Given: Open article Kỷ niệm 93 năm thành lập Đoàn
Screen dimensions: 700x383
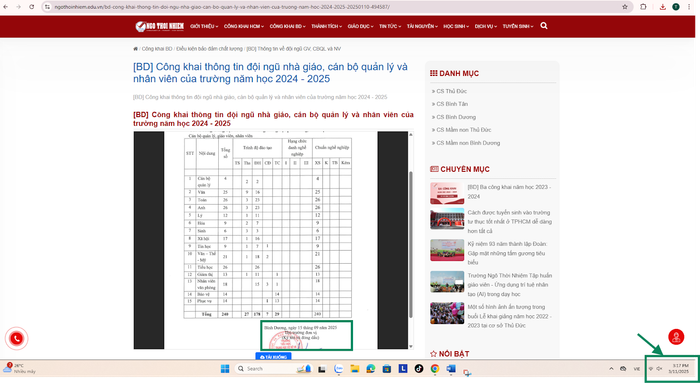Looking at the screenshot, I should [507, 253].
